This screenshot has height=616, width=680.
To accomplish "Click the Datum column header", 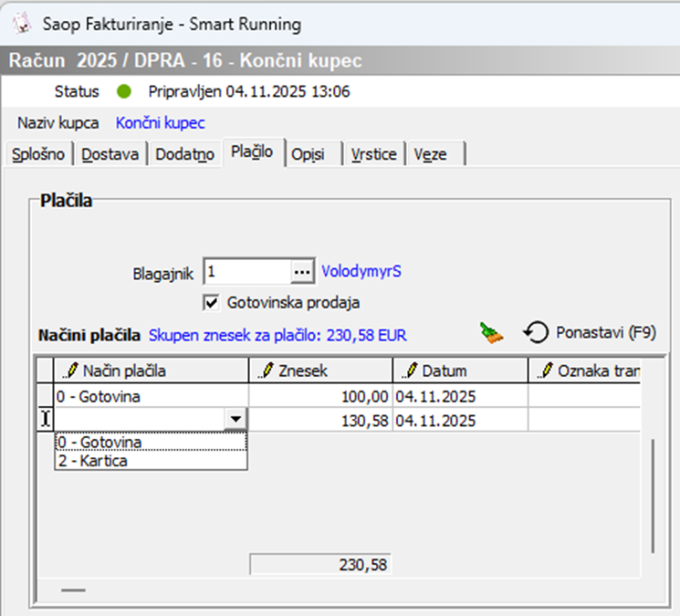I will tap(460, 371).
